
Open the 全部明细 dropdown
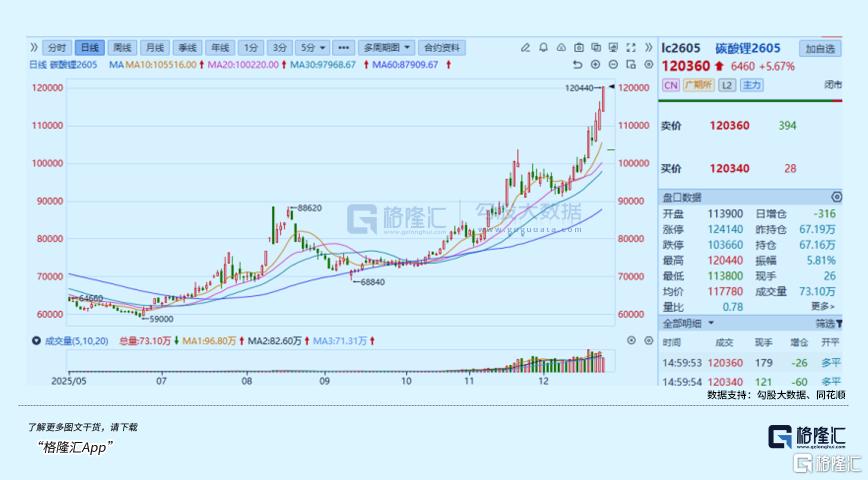click(x=686, y=324)
